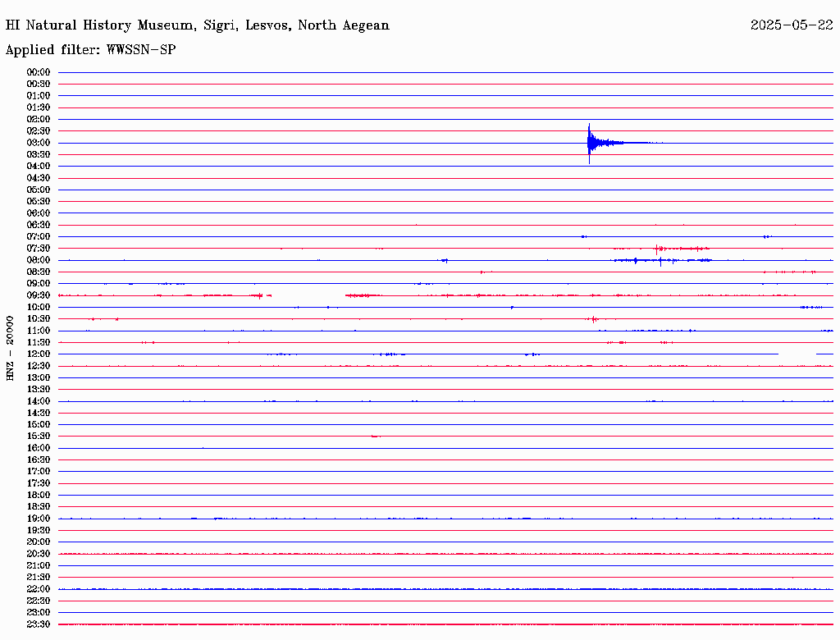Select the 08:00 time label
840x640 pixels.
pos(39,260)
